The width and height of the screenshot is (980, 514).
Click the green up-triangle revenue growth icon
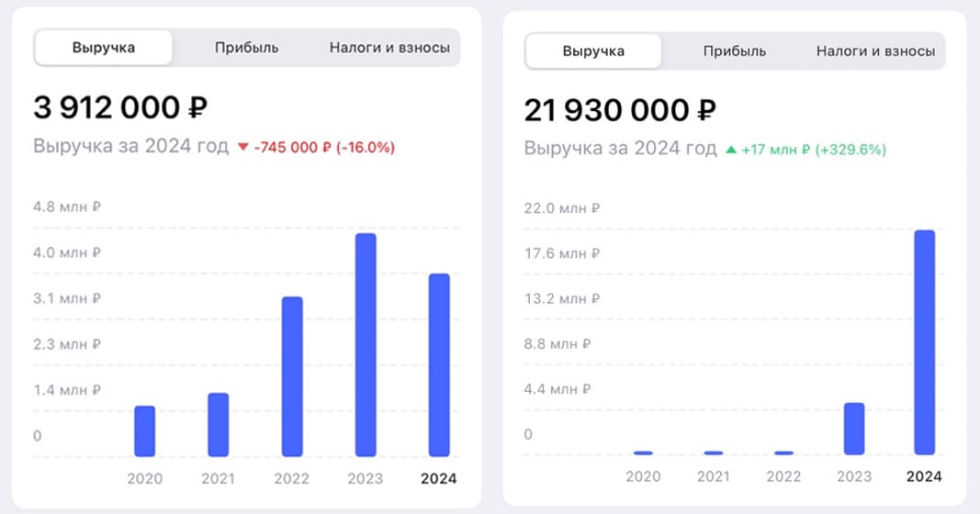point(731,150)
